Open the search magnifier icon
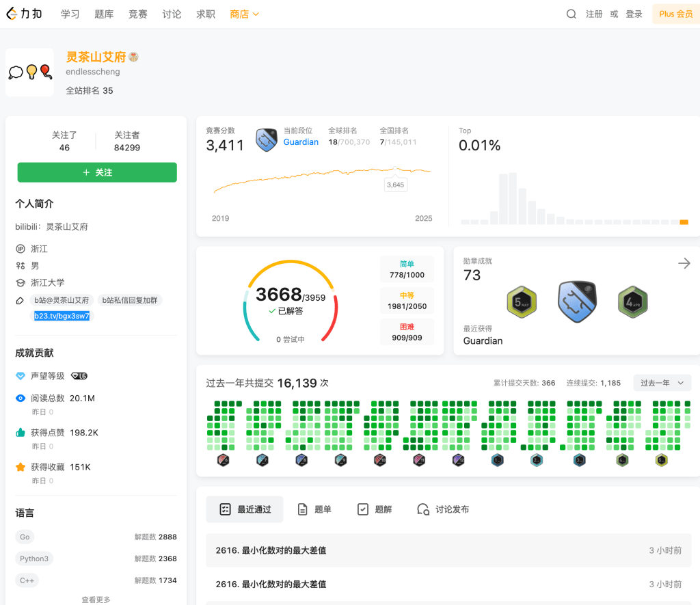Screen dimensions: 700x605 pyautogui.click(x=571, y=14)
